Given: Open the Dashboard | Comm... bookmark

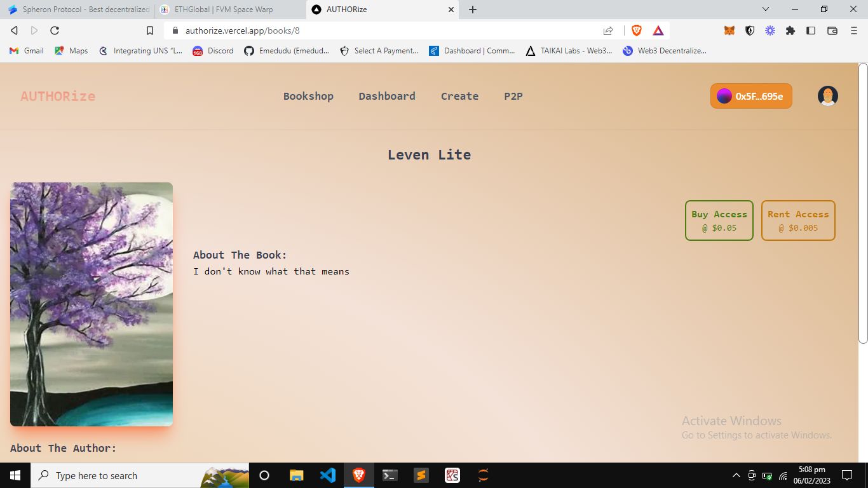Looking at the screenshot, I should coord(472,50).
